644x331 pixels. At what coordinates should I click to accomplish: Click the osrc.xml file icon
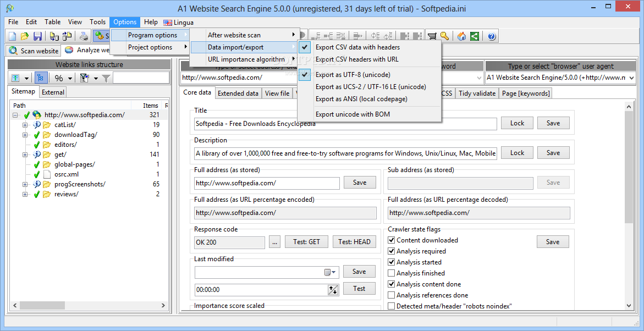(x=47, y=174)
